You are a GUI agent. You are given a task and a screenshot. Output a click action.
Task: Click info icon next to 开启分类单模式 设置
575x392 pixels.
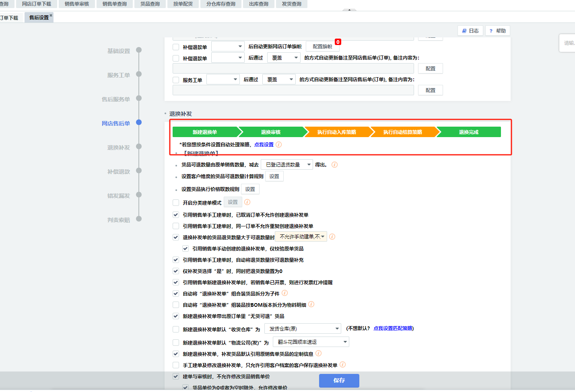click(247, 202)
